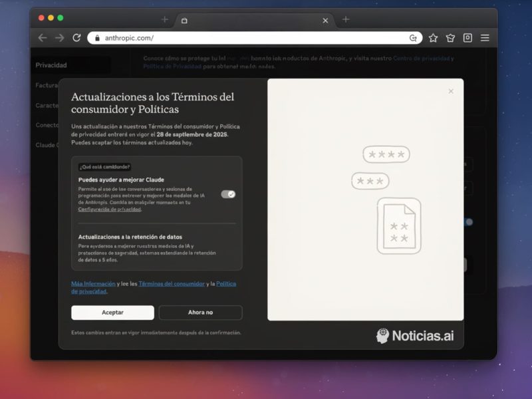Viewport: 532px width, 399px height.
Task: Open a new tab with the right plus
Action: 346,19
